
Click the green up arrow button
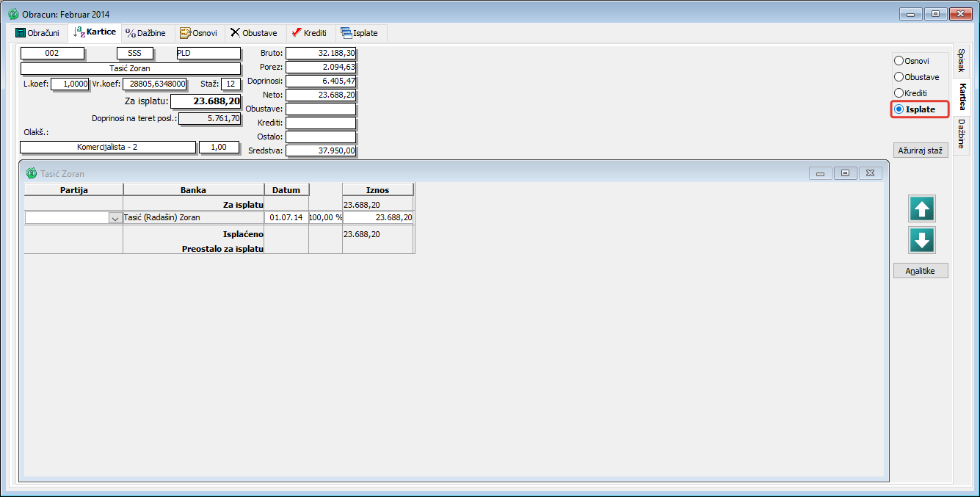921,209
